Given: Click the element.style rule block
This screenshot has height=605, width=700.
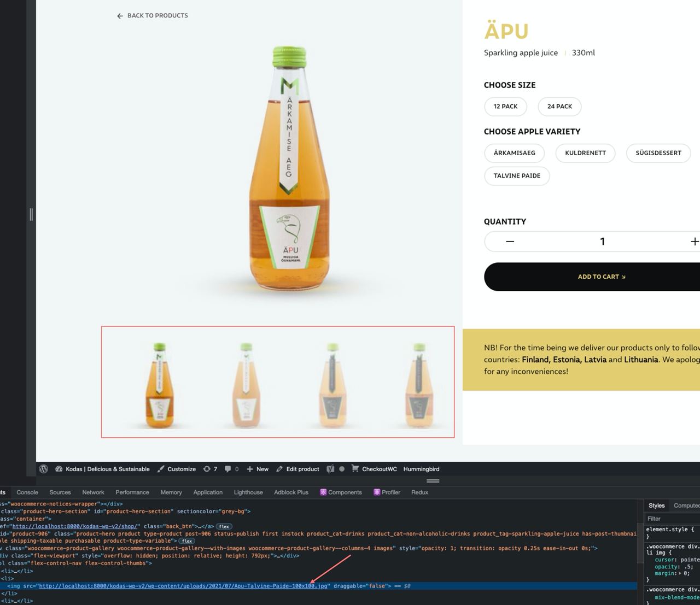Looking at the screenshot, I should [x=670, y=533].
